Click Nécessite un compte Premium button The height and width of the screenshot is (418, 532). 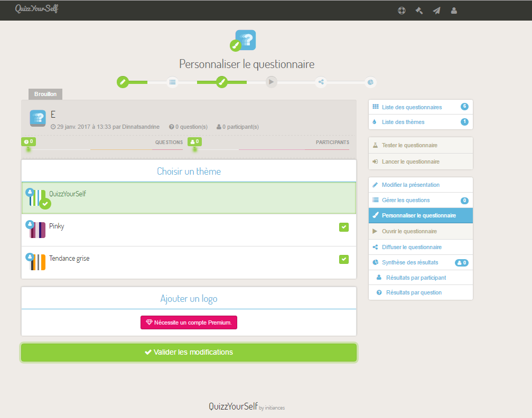(189, 322)
